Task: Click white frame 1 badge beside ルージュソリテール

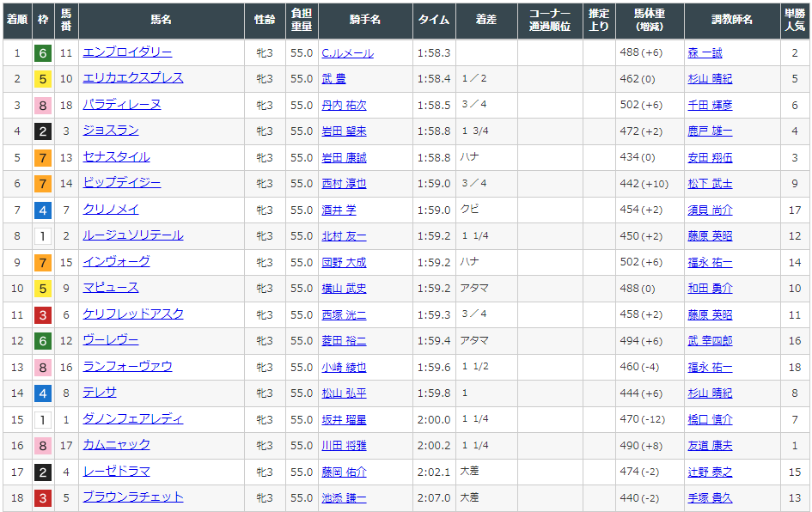Action: [x=42, y=236]
